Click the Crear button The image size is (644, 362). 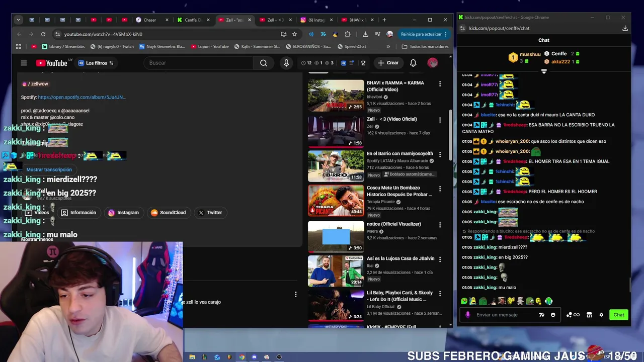[388, 63]
